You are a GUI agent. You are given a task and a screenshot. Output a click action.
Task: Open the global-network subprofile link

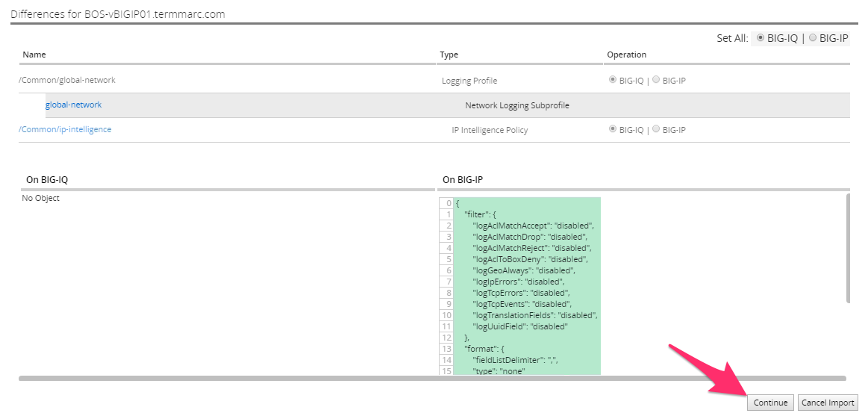(x=74, y=104)
